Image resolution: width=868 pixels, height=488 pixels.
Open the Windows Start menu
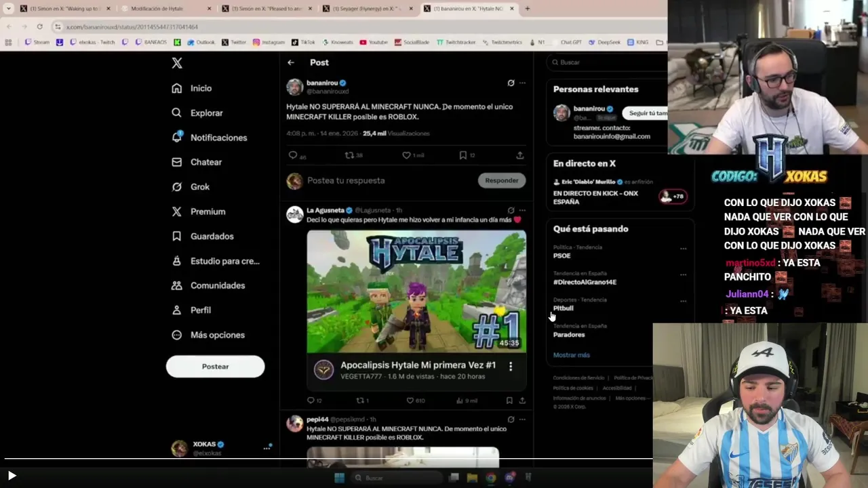point(339,478)
